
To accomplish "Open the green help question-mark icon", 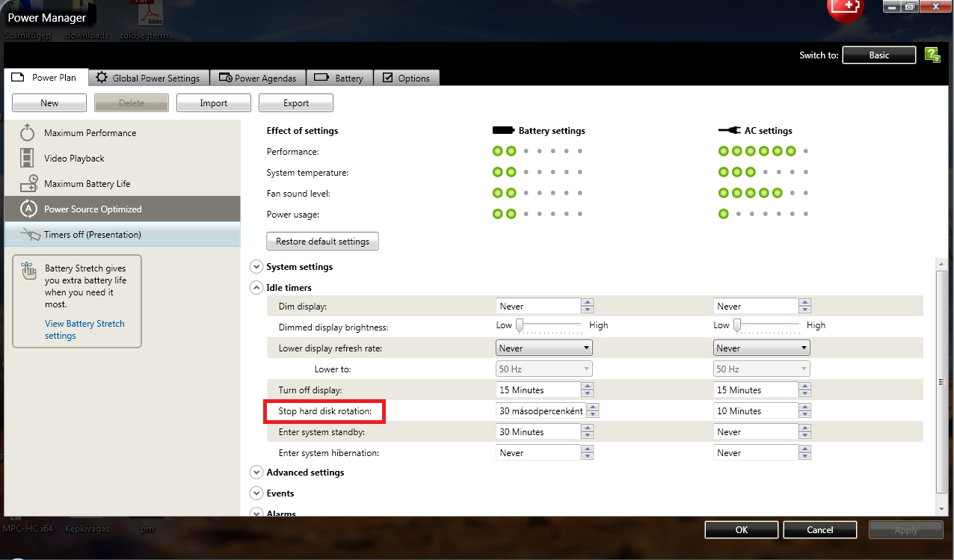I will click(x=932, y=55).
